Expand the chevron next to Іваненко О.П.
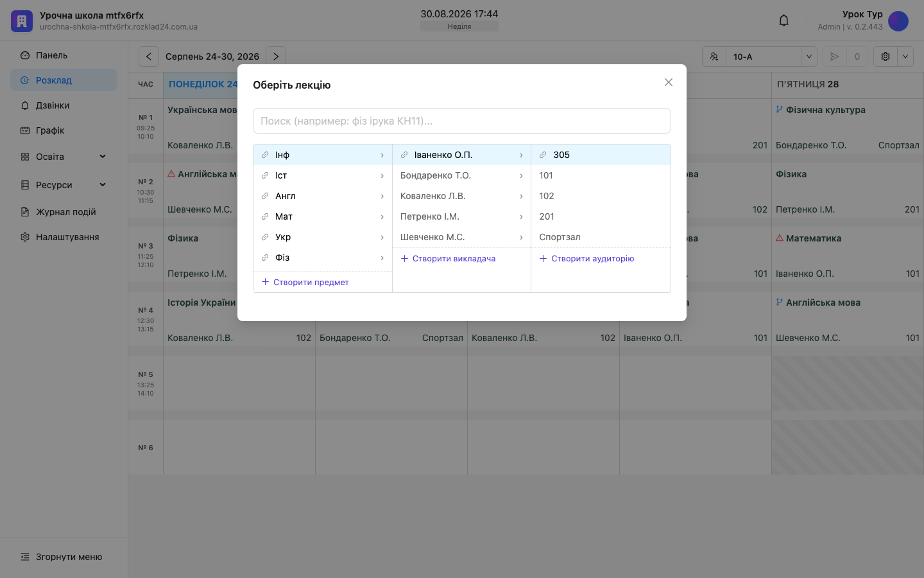The height and width of the screenshot is (578, 924). (521, 155)
